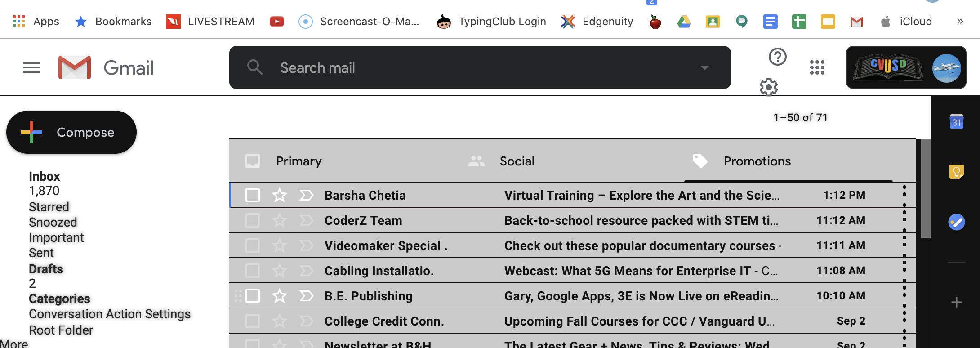The height and width of the screenshot is (348, 980).
Task: Switch to the Promotions tab
Action: (x=757, y=161)
